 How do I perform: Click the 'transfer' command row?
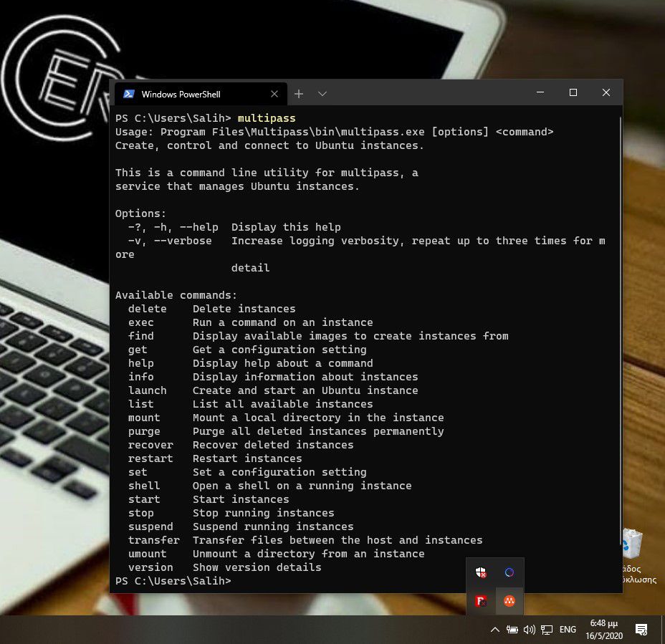305,540
